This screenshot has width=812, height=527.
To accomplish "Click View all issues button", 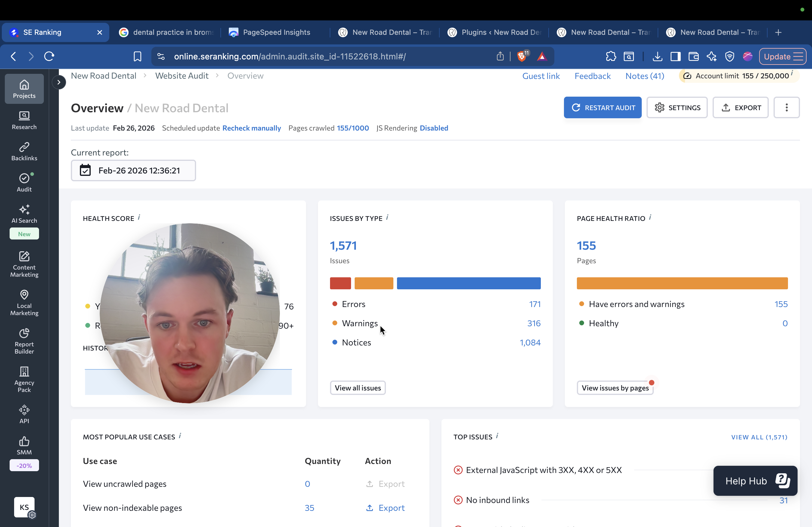I will coord(357,388).
